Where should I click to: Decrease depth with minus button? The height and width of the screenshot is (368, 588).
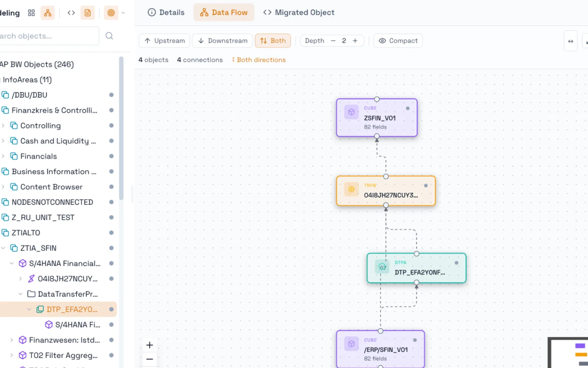tap(333, 40)
